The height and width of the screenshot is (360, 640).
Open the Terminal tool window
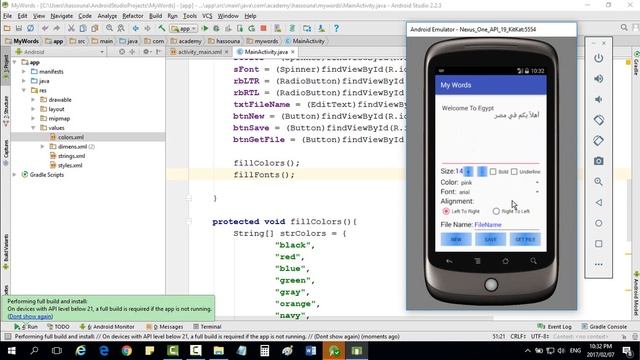[x=207, y=327]
